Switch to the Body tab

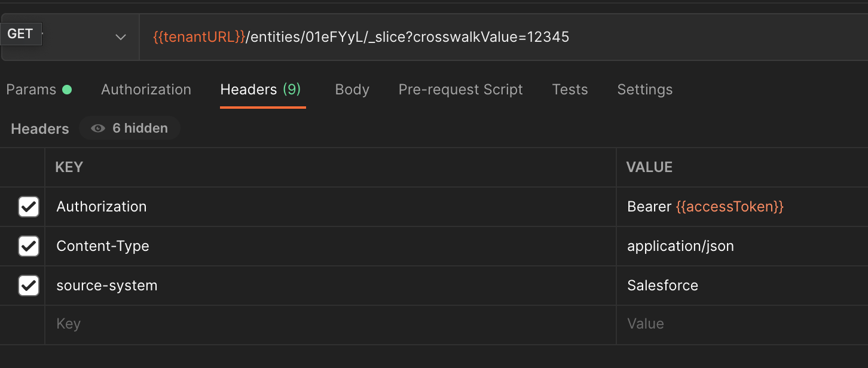[352, 89]
